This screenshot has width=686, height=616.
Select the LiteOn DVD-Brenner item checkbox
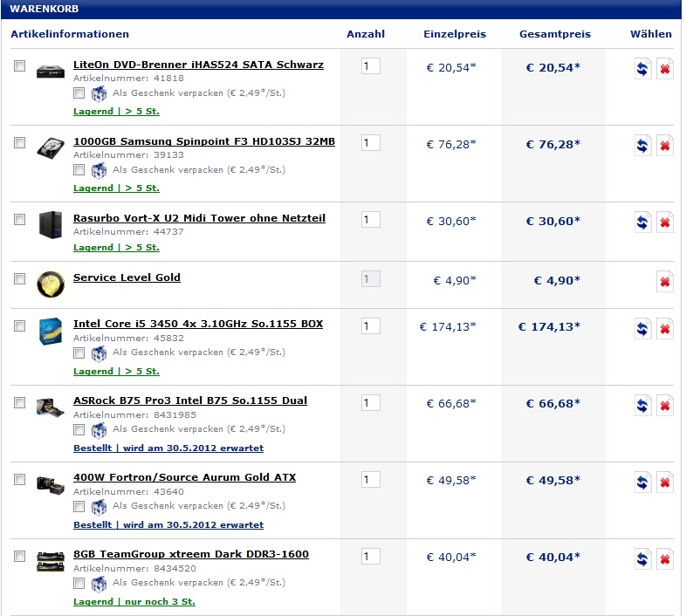tap(20, 65)
